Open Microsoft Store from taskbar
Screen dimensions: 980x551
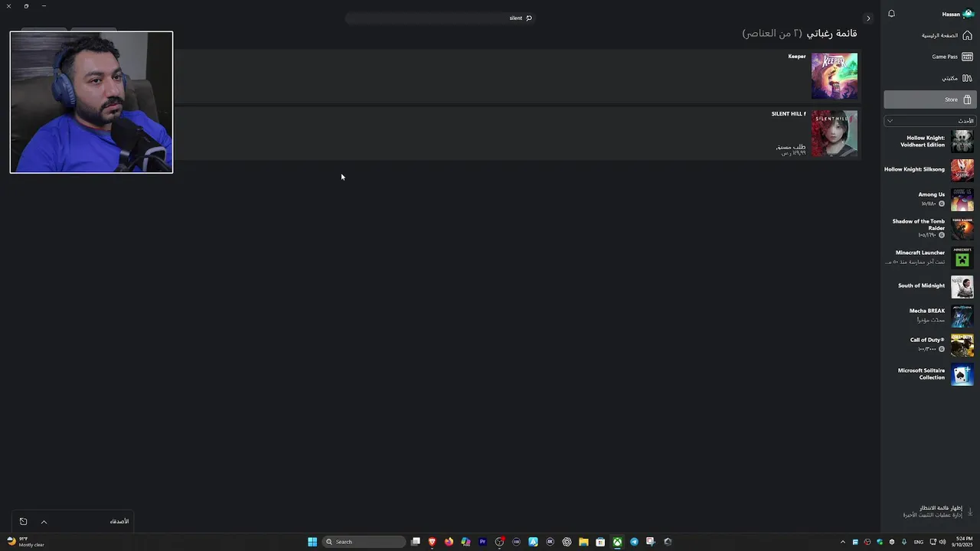(x=600, y=542)
